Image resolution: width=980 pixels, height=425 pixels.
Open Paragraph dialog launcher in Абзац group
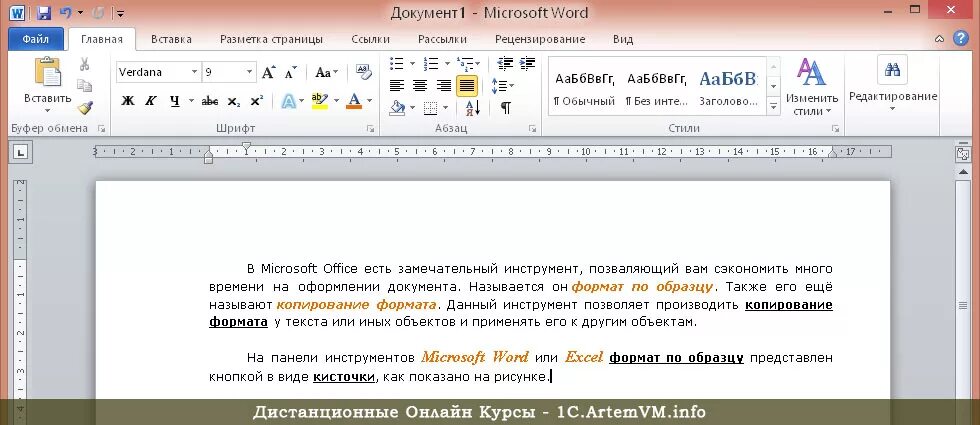pyautogui.click(x=532, y=129)
